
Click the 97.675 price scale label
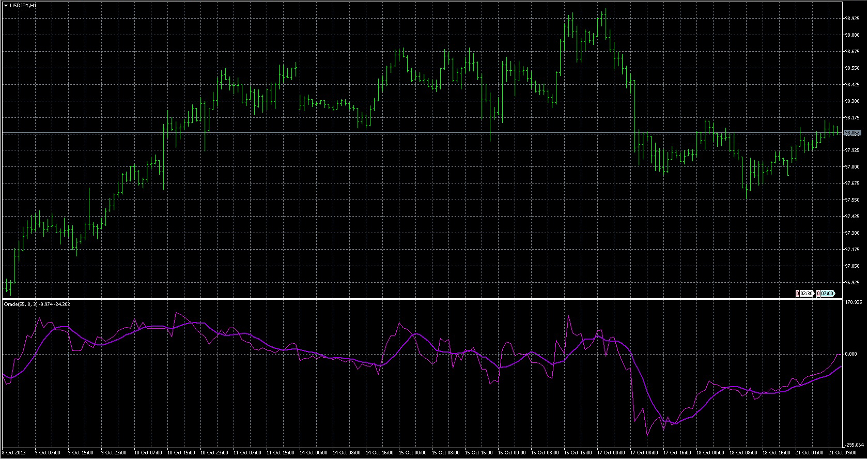click(852, 183)
